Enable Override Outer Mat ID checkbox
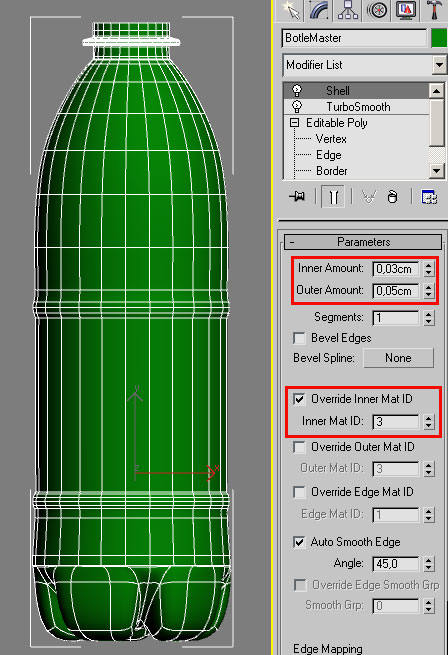 (x=299, y=447)
